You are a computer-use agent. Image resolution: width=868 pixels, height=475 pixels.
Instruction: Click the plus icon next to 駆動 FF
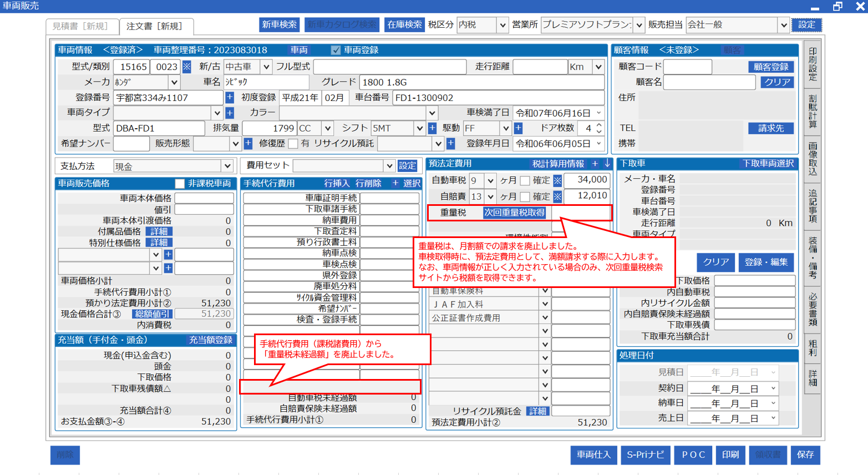(x=518, y=128)
